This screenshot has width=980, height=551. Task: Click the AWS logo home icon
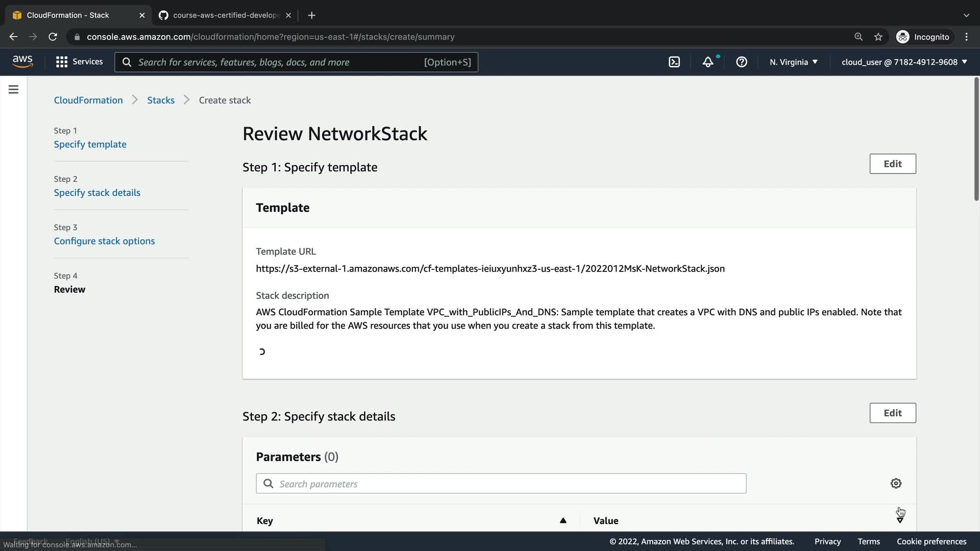click(22, 62)
